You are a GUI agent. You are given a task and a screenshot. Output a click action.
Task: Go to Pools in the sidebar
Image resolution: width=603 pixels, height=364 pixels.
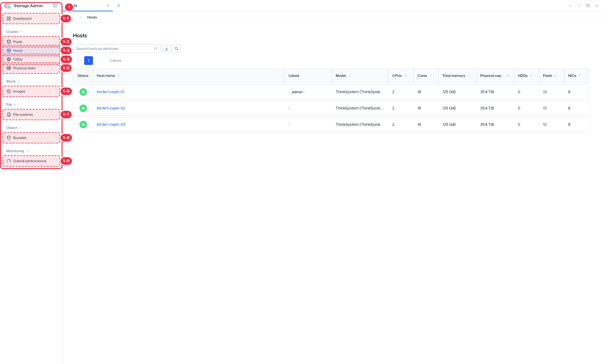31,42
